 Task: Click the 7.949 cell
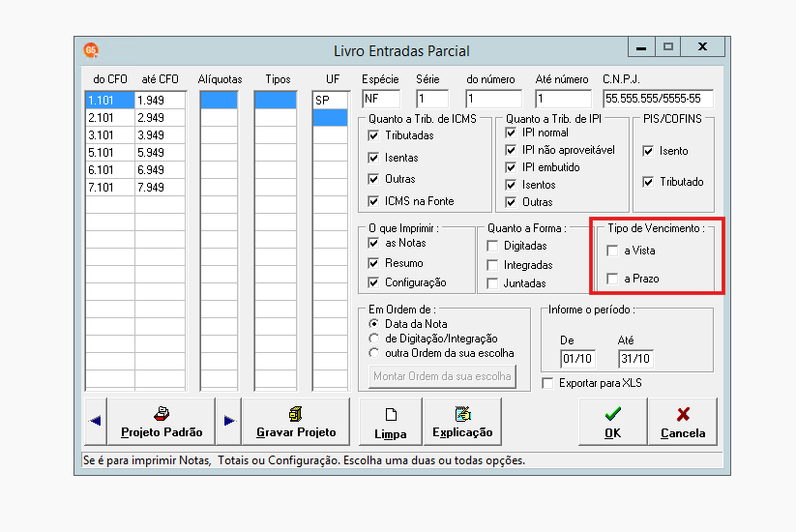(x=160, y=188)
